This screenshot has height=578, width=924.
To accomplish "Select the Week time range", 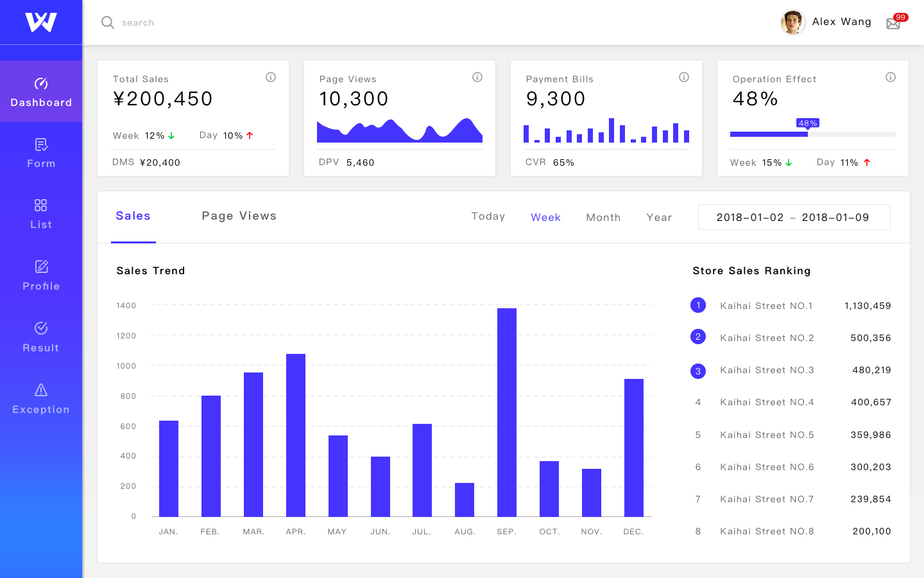I will pos(545,218).
